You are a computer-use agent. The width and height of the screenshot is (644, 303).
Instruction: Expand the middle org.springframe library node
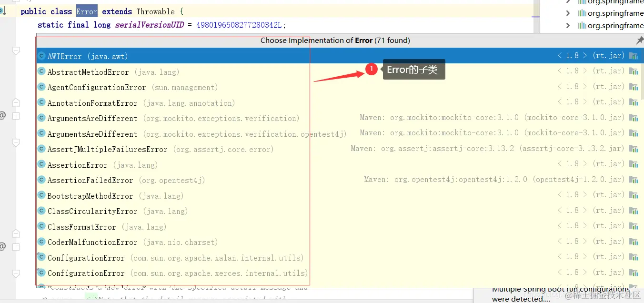click(x=568, y=13)
